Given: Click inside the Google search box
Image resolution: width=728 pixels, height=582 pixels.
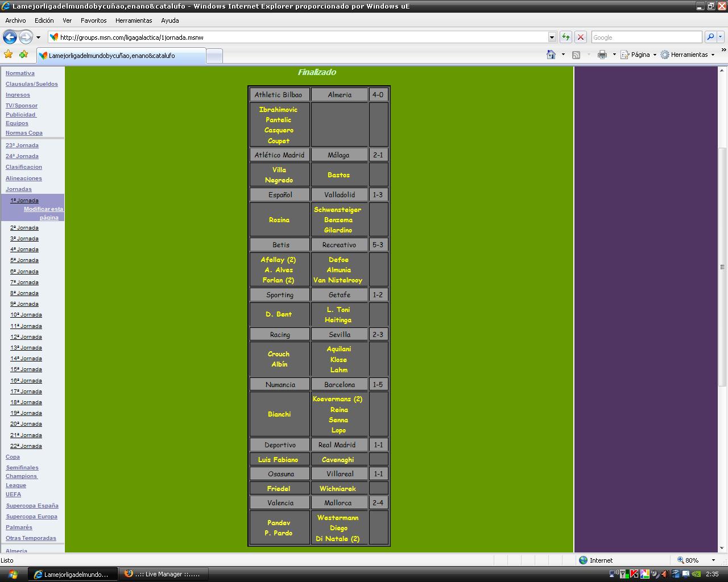Looking at the screenshot, I should pos(647,37).
